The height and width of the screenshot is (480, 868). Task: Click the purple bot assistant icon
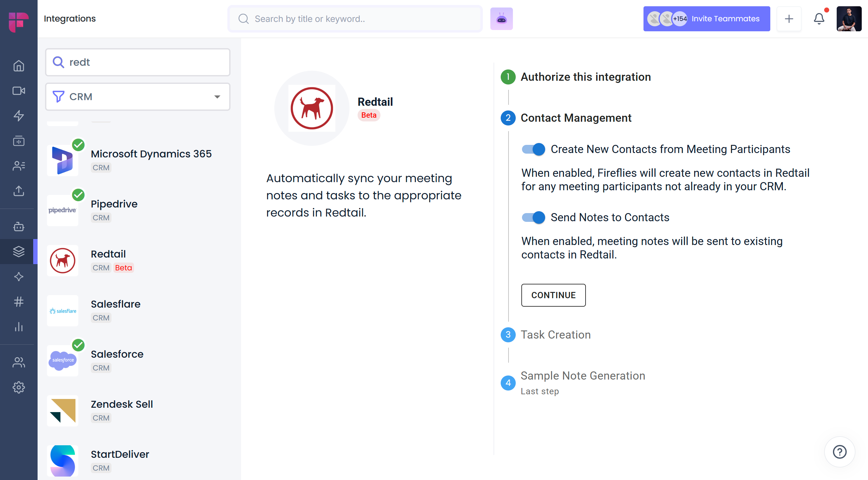click(x=501, y=19)
